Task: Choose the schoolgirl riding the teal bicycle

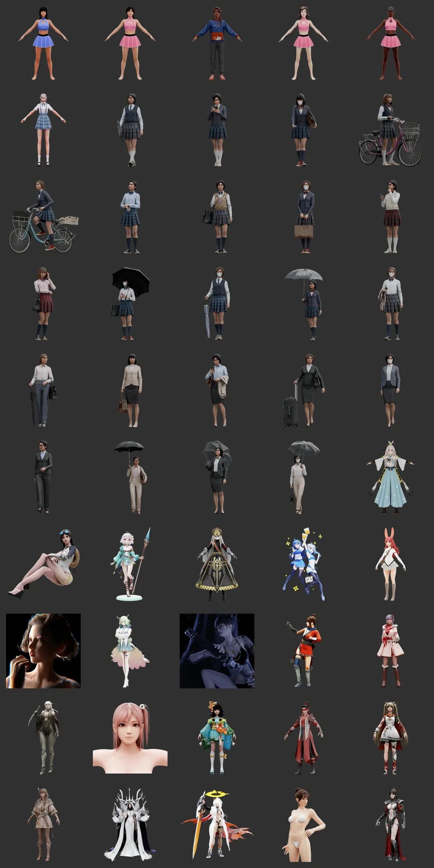Action: 43,217
